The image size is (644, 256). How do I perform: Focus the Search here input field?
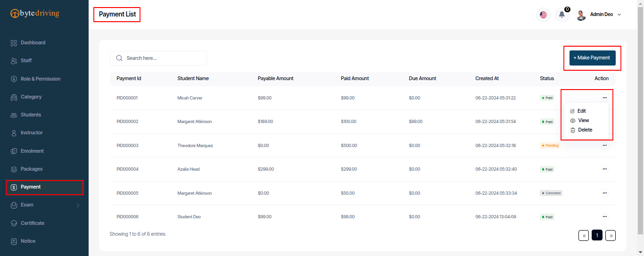158,58
